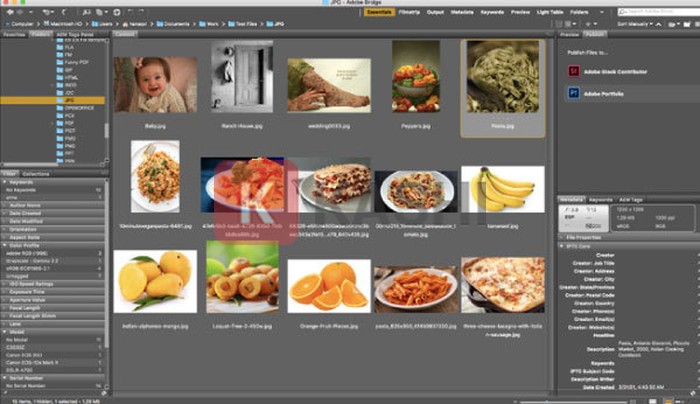Filter by Adobe RGB (1998) profile
The width and height of the screenshot is (700, 404).
[x=53, y=253]
